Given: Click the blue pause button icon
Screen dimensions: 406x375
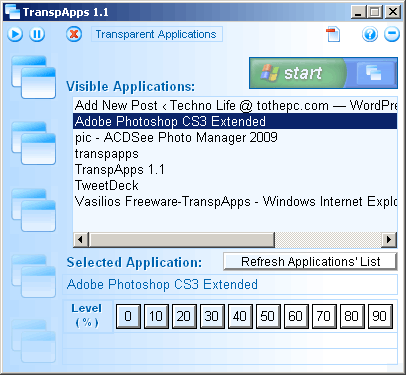Looking at the screenshot, I should pos(37,34).
